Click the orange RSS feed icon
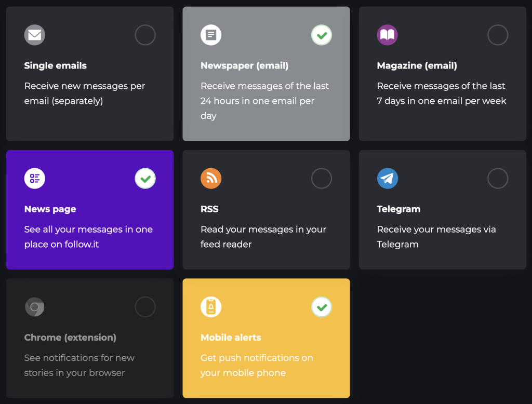The width and height of the screenshot is (532, 404). pos(211,179)
